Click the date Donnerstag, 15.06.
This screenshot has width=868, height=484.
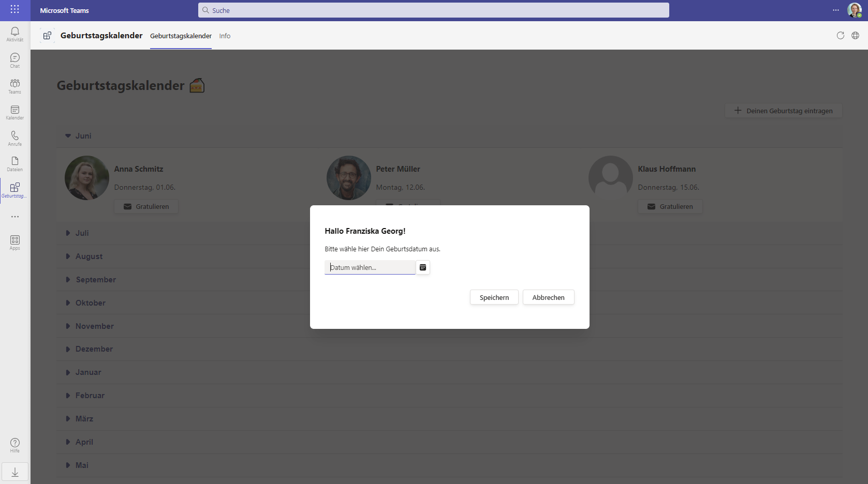(x=669, y=187)
